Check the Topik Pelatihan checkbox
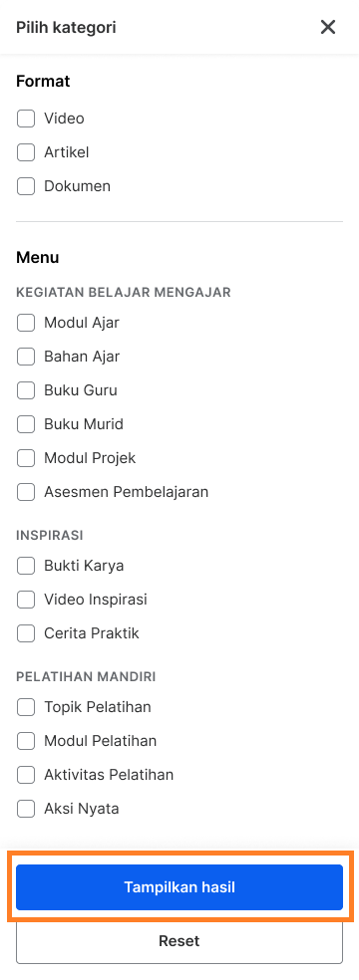Image resolution: width=359 pixels, height=980 pixels. [x=26, y=707]
